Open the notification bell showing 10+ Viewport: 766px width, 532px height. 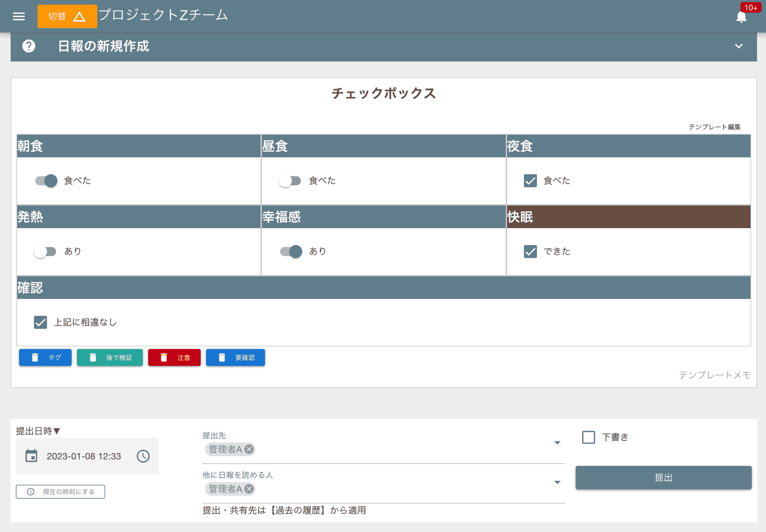tap(741, 16)
